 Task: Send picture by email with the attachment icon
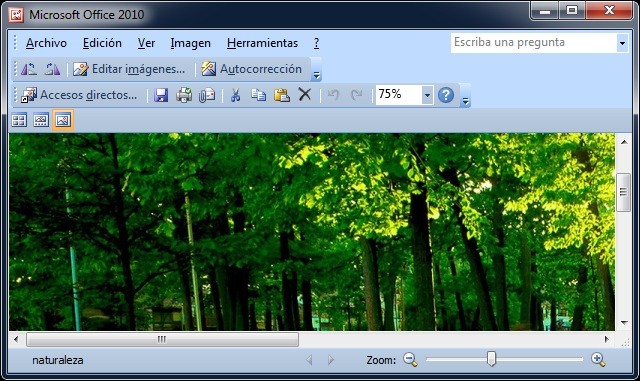point(207,95)
